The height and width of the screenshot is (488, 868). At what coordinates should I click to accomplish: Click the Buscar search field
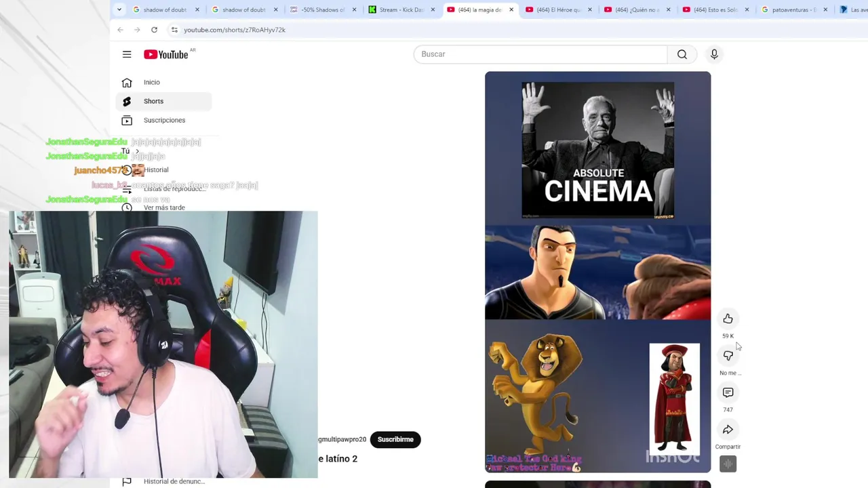[540, 54]
